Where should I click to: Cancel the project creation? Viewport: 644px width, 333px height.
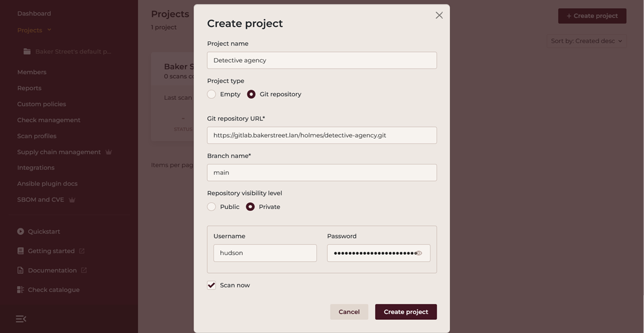(349, 312)
